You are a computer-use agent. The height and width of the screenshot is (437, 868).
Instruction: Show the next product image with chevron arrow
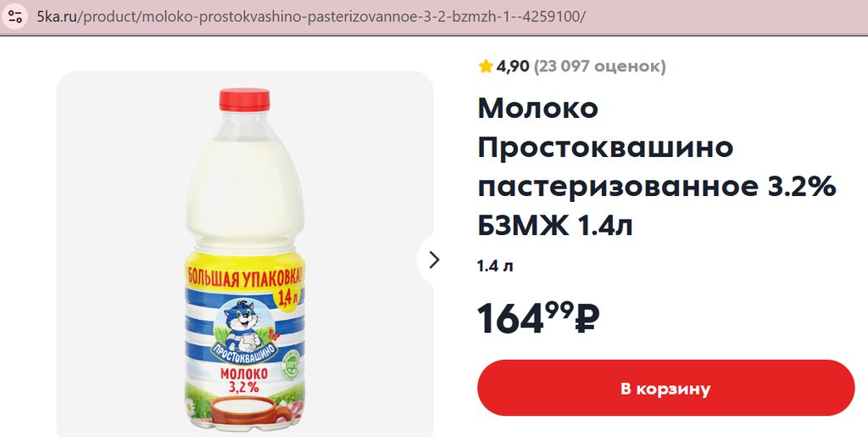434,260
